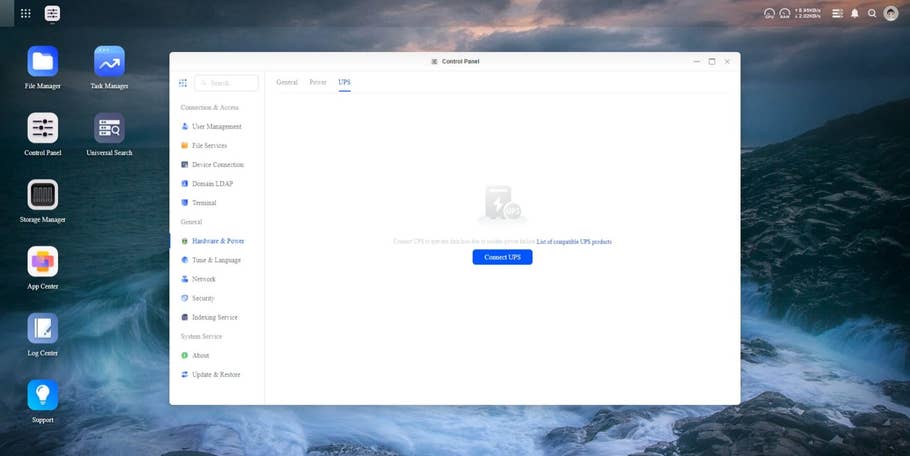Image resolution: width=910 pixels, height=456 pixels.
Task: Open List of compatible UPS products link
Action: [x=573, y=242]
